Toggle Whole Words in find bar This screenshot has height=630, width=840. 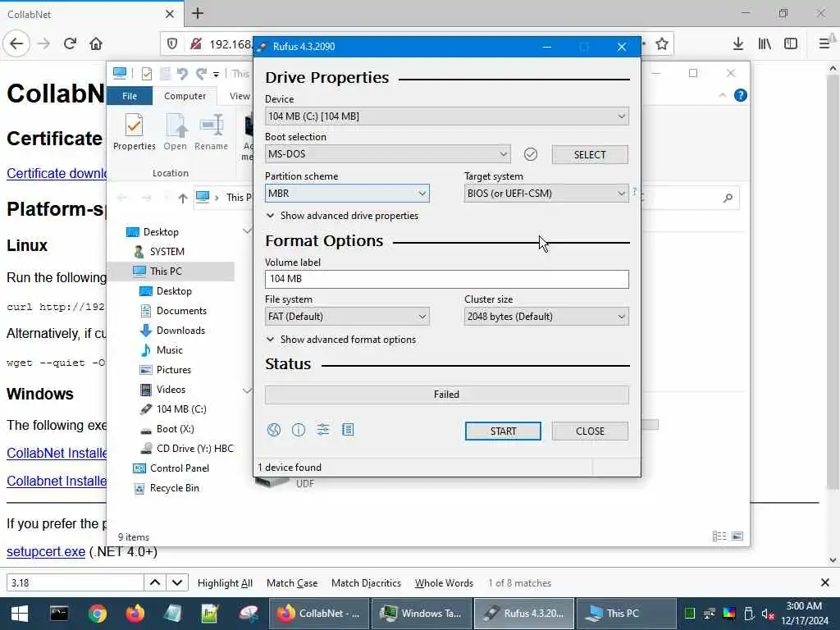tap(444, 583)
